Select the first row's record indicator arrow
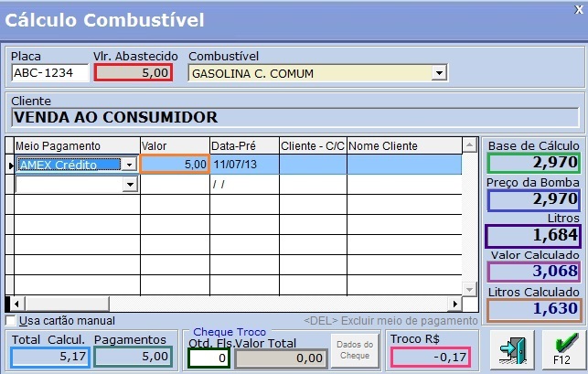This screenshot has height=374, width=588. coord(10,165)
